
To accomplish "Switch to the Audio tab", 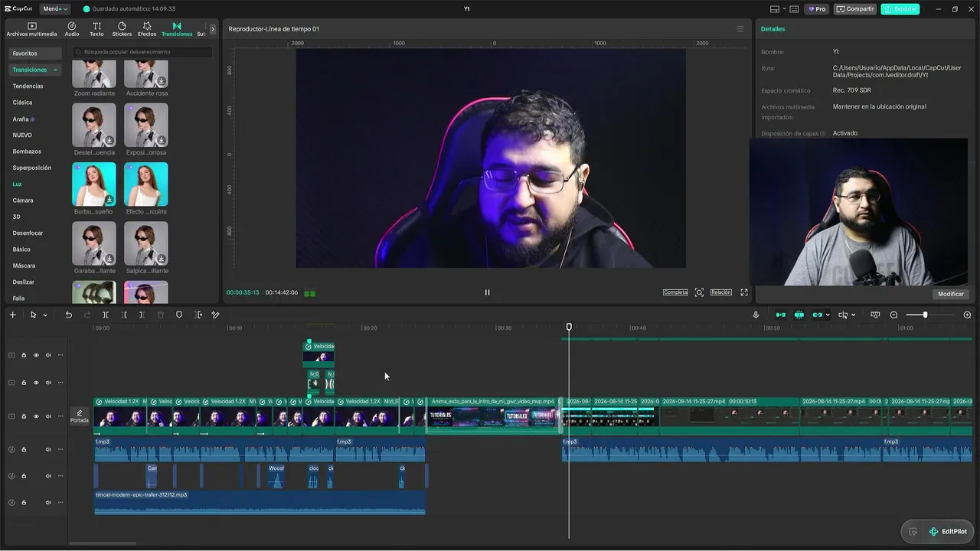I will point(72,29).
